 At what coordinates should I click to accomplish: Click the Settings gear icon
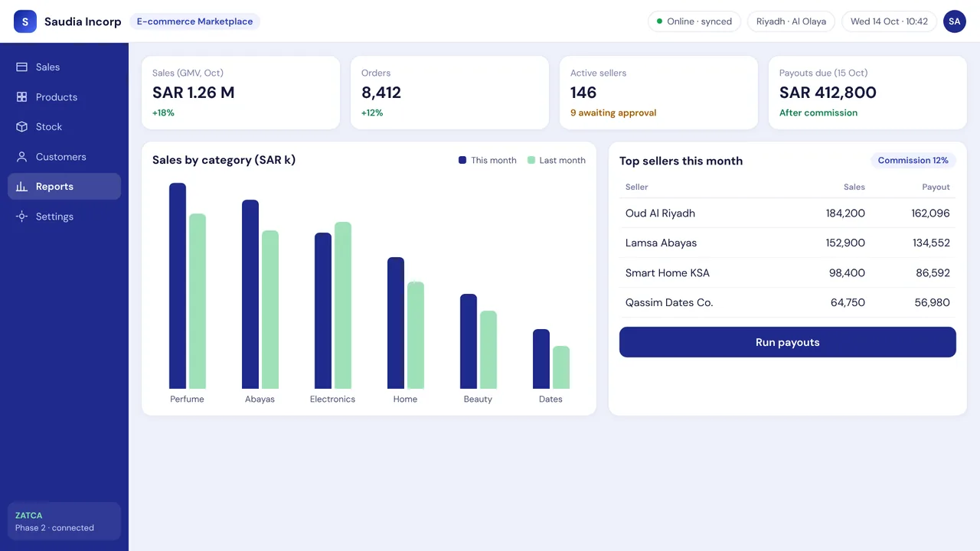[x=21, y=217]
